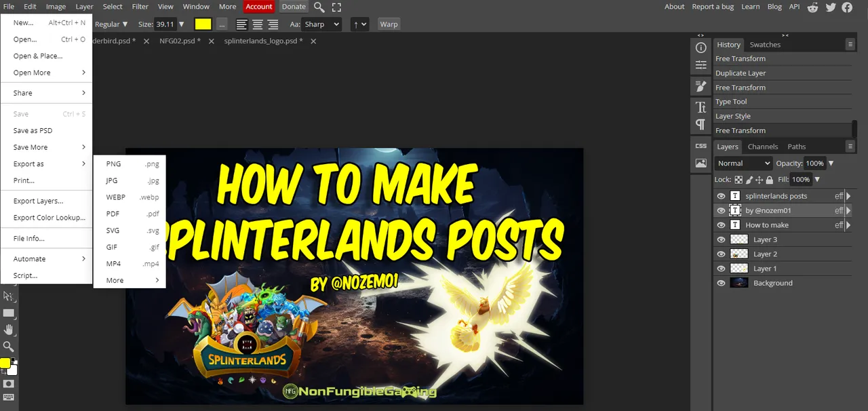Expand effects of How to make layer
868x411 pixels.
tap(848, 225)
